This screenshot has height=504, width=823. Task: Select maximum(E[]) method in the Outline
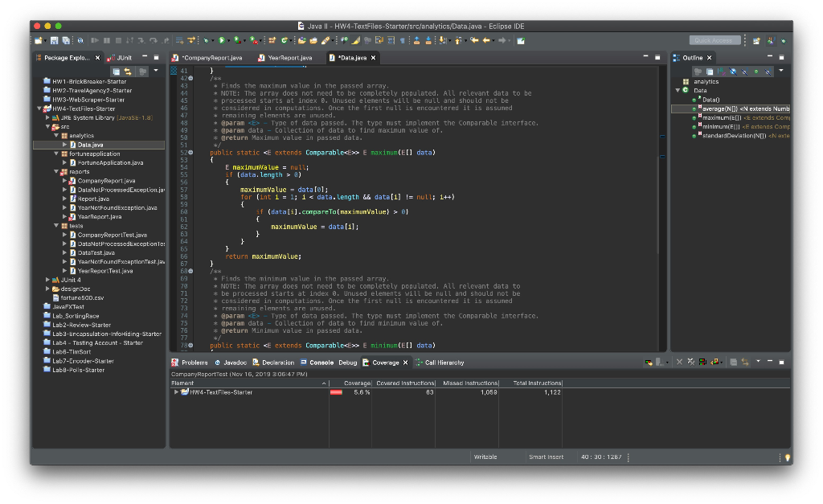[x=722, y=118]
